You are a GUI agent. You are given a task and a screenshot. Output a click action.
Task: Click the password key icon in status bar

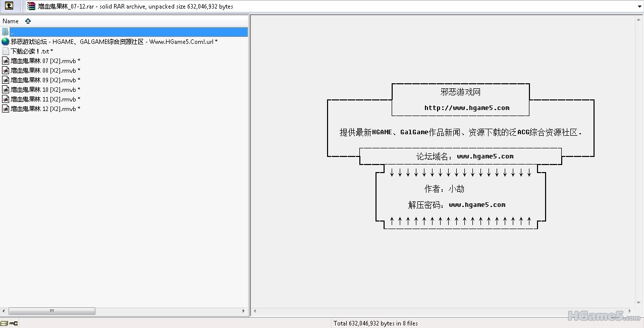coord(14,323)
